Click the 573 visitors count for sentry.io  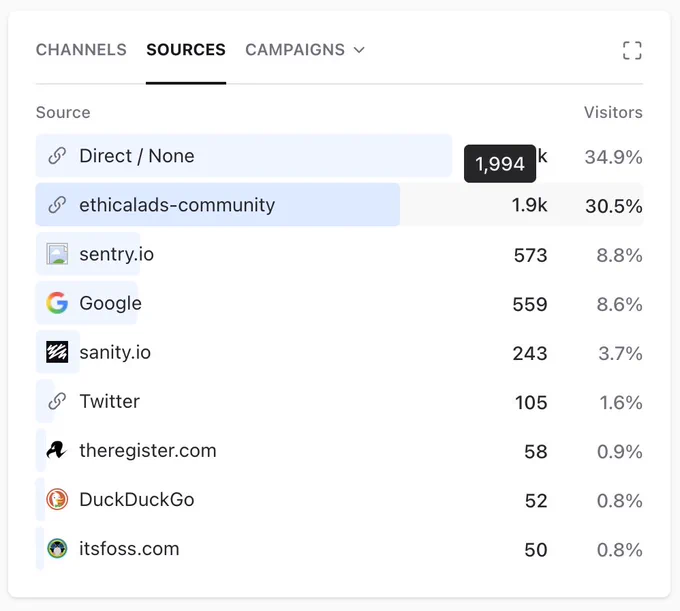[x=530, y=255]
